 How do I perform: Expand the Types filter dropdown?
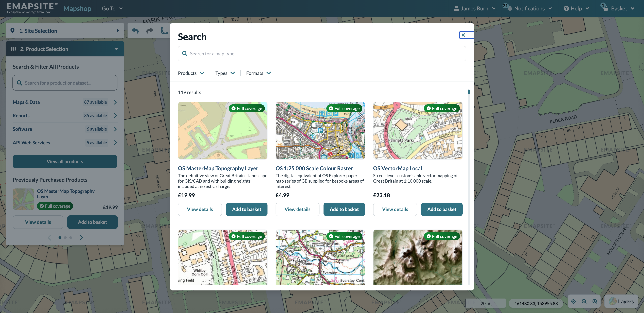point(225,73)
